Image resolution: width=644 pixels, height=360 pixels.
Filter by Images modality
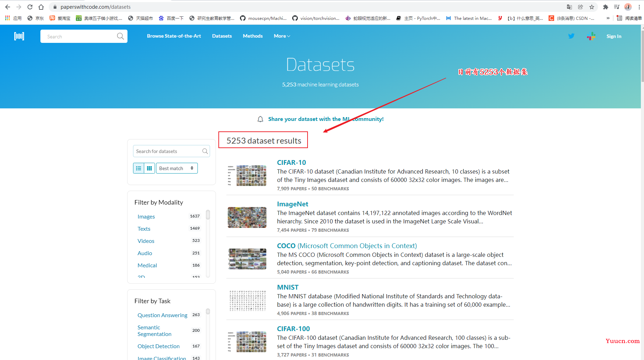146,216
